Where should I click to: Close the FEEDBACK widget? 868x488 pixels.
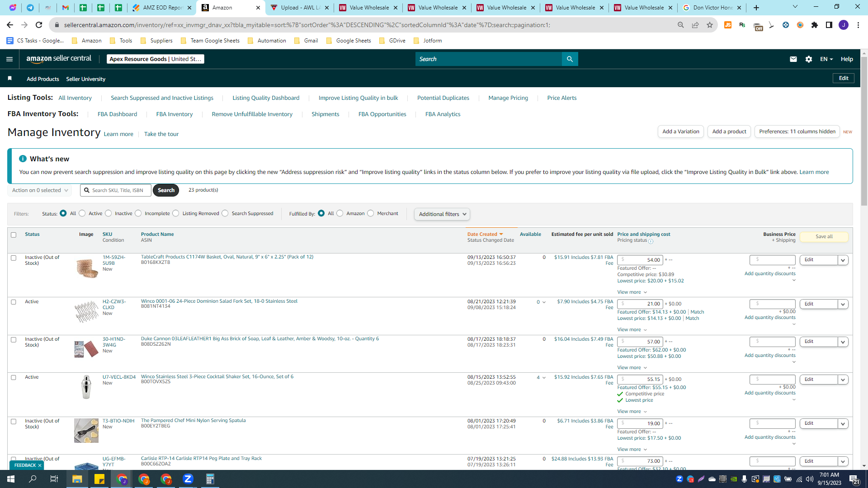click(40, 465)
